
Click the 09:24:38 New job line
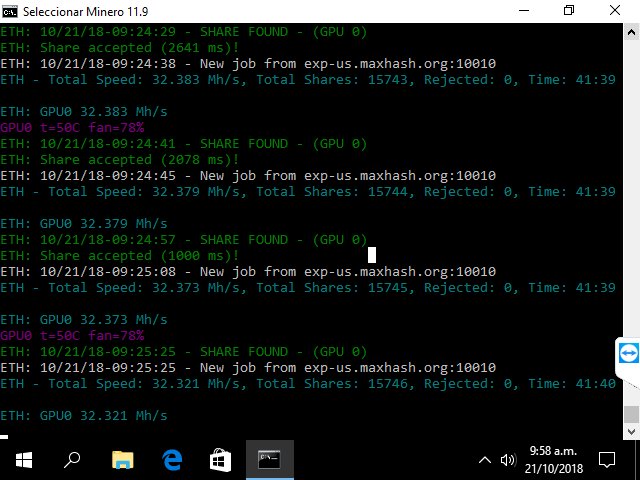(248, 64)
